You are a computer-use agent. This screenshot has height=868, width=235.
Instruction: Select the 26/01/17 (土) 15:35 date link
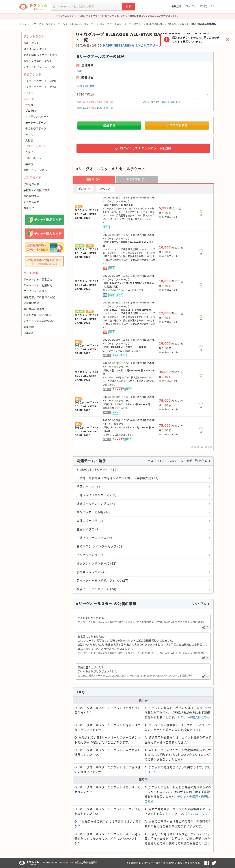click(159, 102)
